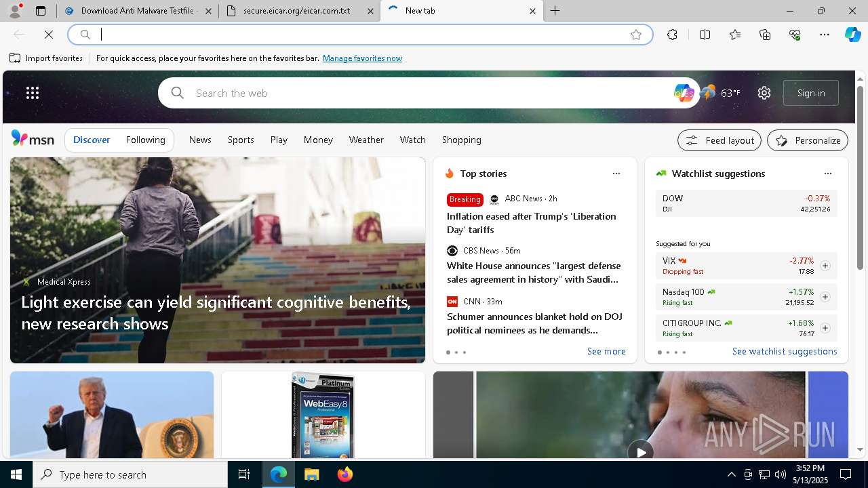Open White House largest defense sales story
Screen dimensions: 868x488
coord(534,272)
